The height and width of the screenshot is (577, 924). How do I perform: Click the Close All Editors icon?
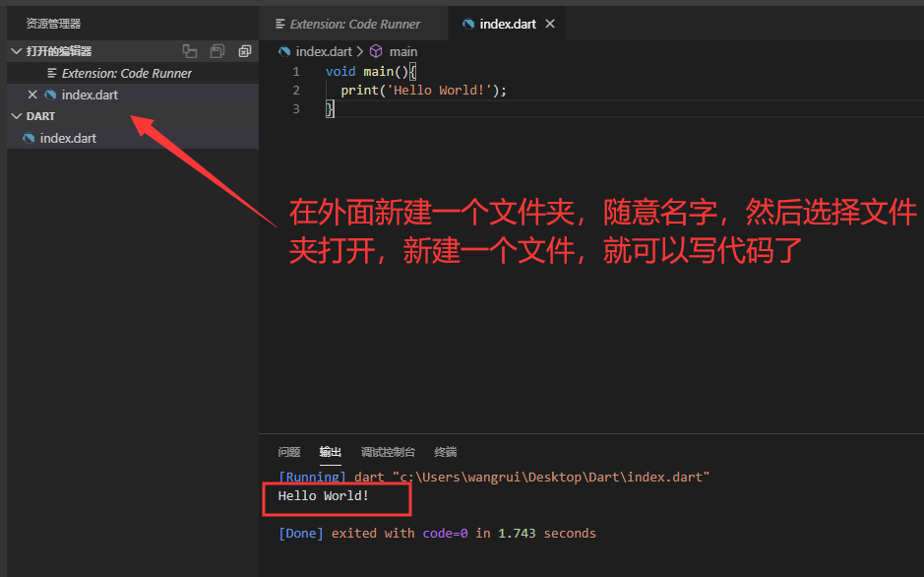point(245,51)
